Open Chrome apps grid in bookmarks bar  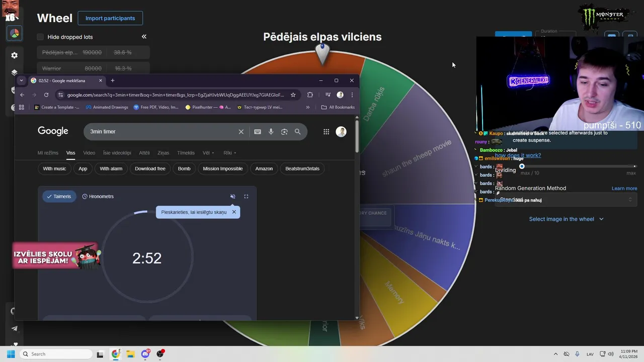click(x=21, y=107)
